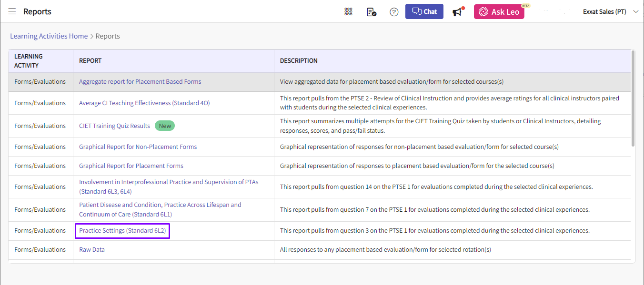This screenshot has height=285, width=644.
Task: Open Involvement in Interprofessional Practice report
Action: tap(169, 187)
